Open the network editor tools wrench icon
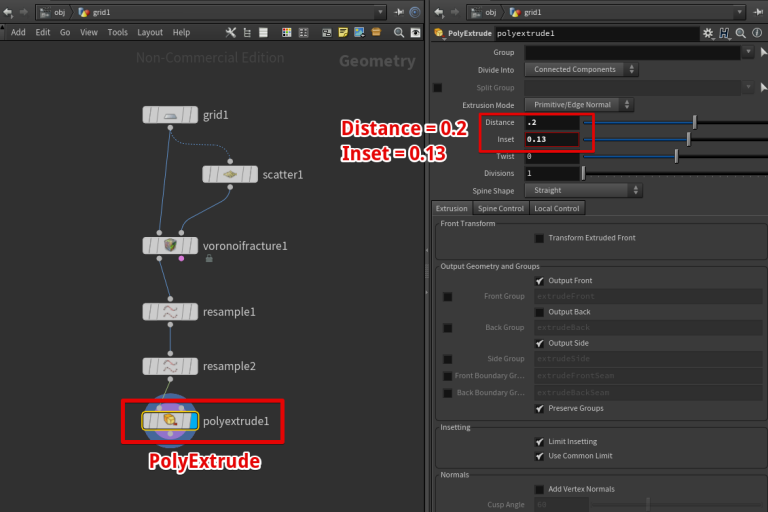This screenshot has height=512, width=768. click(231, 32)
